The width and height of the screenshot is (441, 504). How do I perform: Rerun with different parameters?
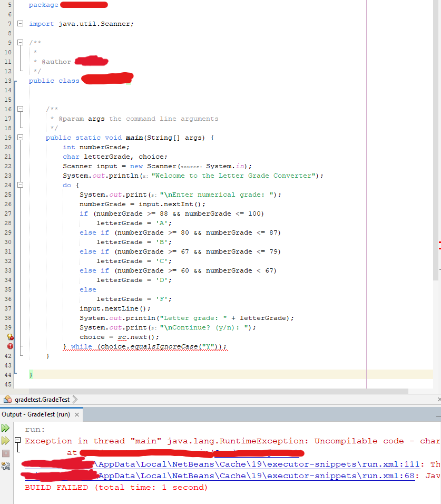(6, 440)
